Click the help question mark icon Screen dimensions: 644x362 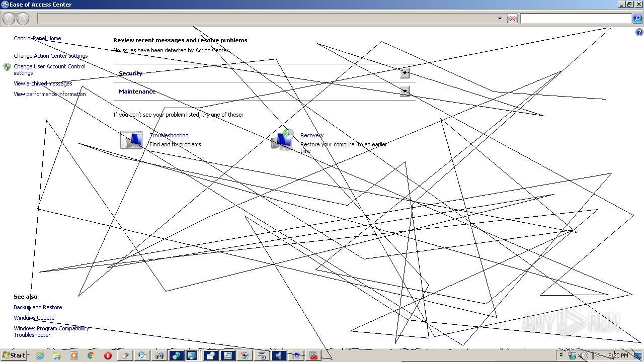coord(639,32)
